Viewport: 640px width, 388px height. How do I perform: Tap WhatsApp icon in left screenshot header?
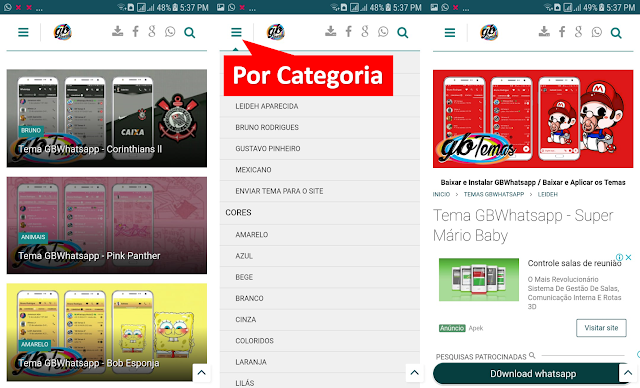tap(170, 32)
